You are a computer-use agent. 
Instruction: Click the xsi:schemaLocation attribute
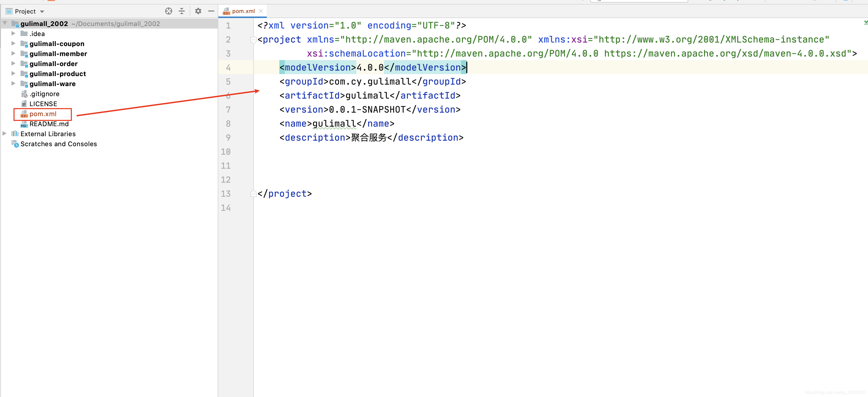356,54
